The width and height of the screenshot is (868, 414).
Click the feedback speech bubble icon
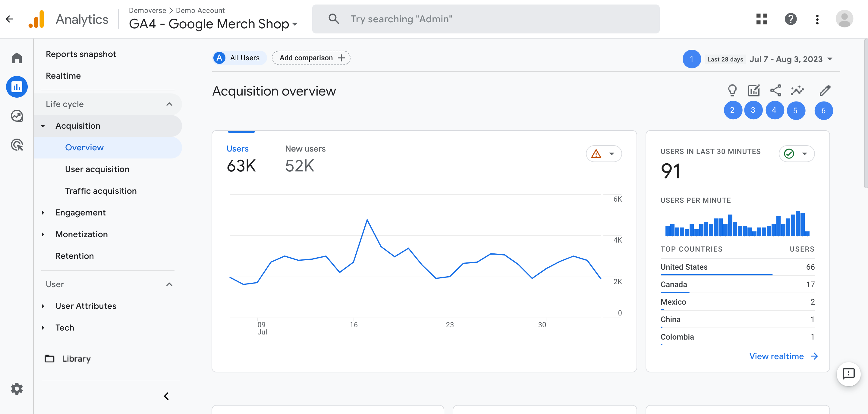(848, 374)
